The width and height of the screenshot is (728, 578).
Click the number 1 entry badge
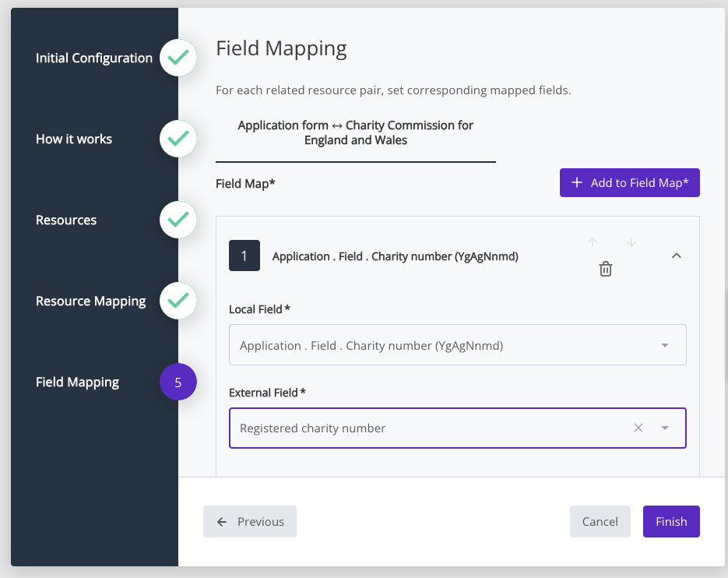pyautogui.click(x=244, y=256)
